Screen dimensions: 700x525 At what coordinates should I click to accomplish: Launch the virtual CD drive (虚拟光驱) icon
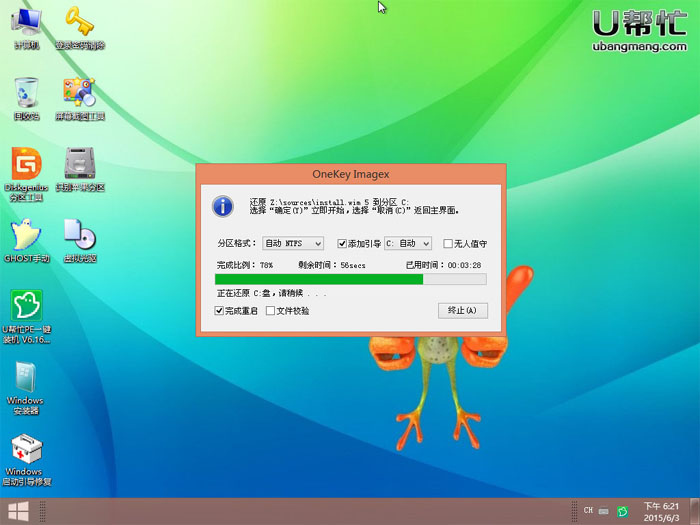(x=79, y=237)
